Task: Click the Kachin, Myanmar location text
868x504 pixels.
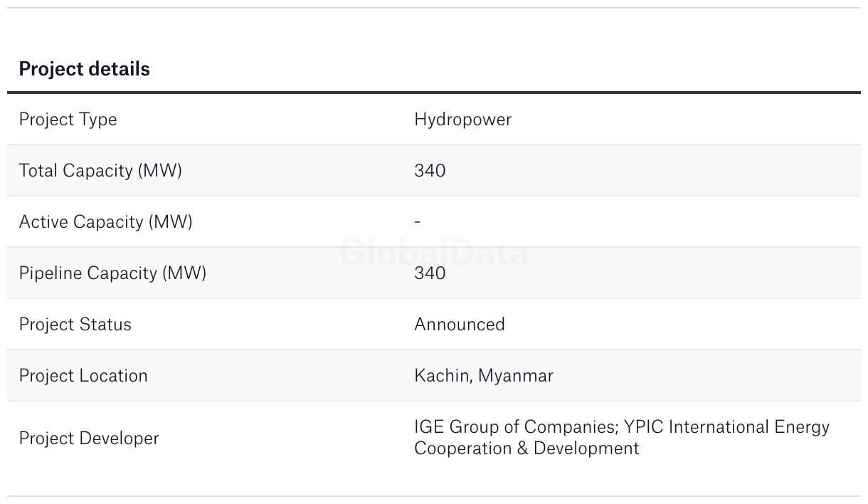Action: click(x=484, y=376)
